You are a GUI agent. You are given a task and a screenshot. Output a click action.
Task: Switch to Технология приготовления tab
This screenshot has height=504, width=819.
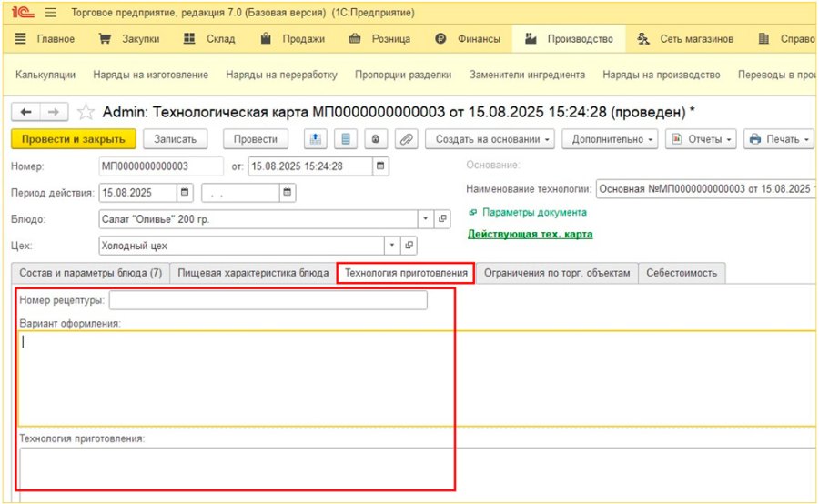[406, 273]
